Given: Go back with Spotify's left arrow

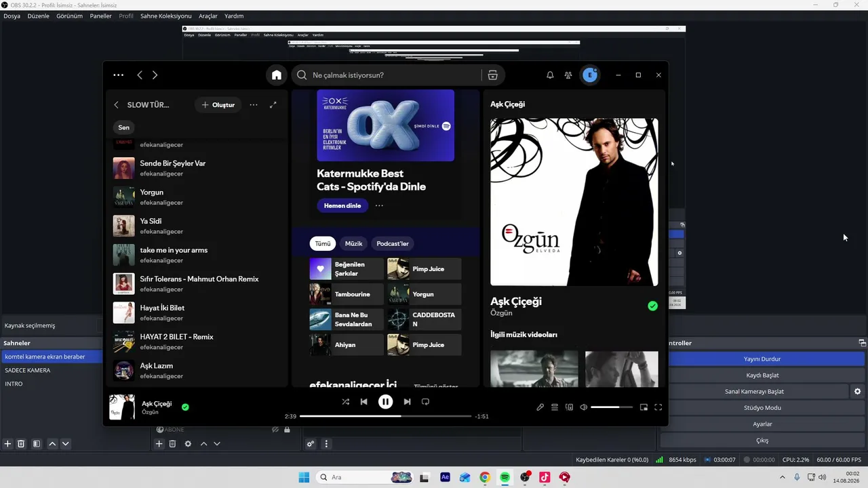Looking at the screenshot, I should [x=140, y=75].
